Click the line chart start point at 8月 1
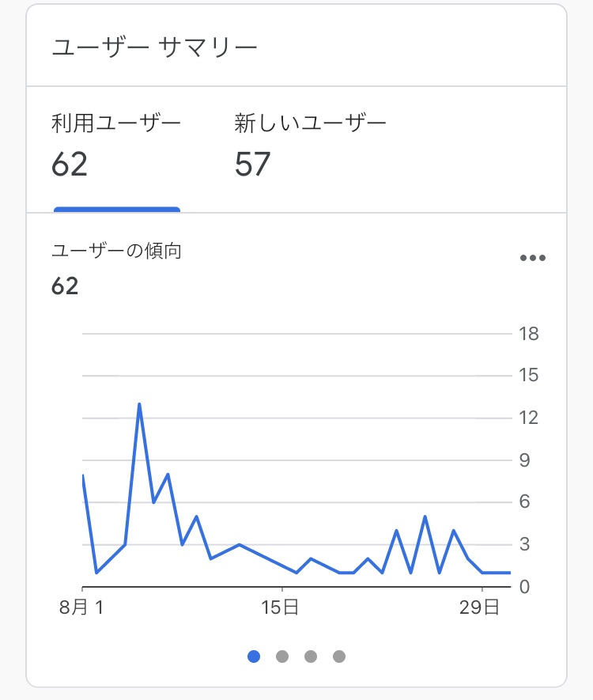Screen dimensions: 593x700 83,475
